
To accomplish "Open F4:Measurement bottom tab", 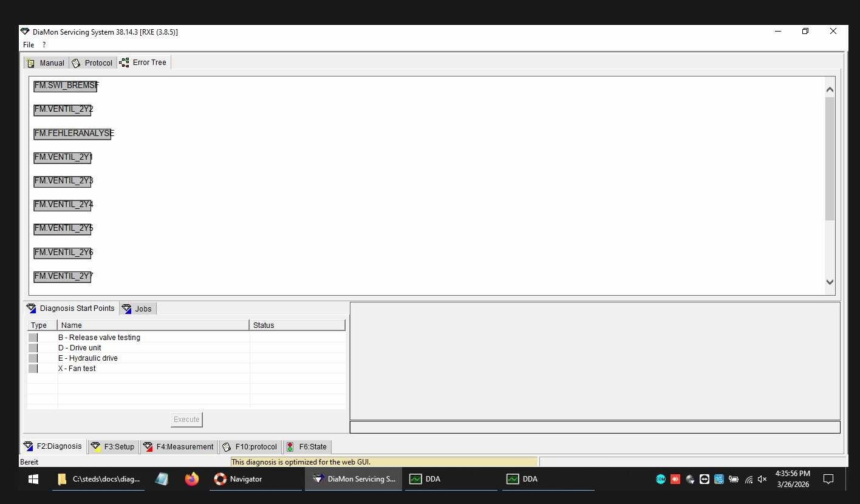I will [179, 446].
